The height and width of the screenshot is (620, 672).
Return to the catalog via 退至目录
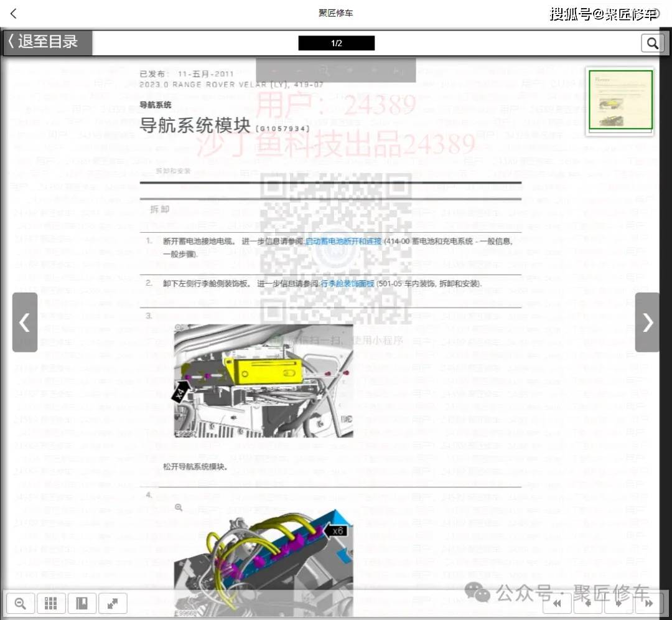(x=47, y=42)
